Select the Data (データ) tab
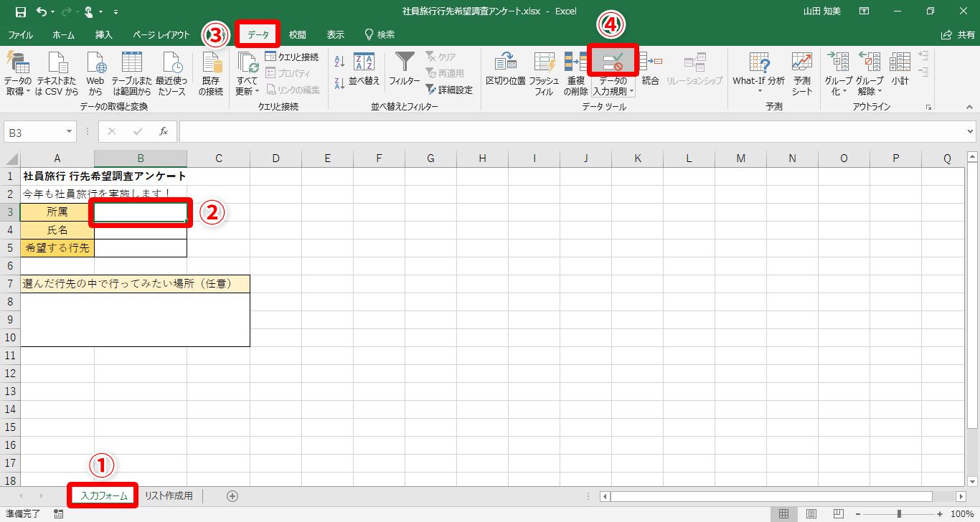Image resolution: width=980 pixels, height=522 pixels. (258, 34)
